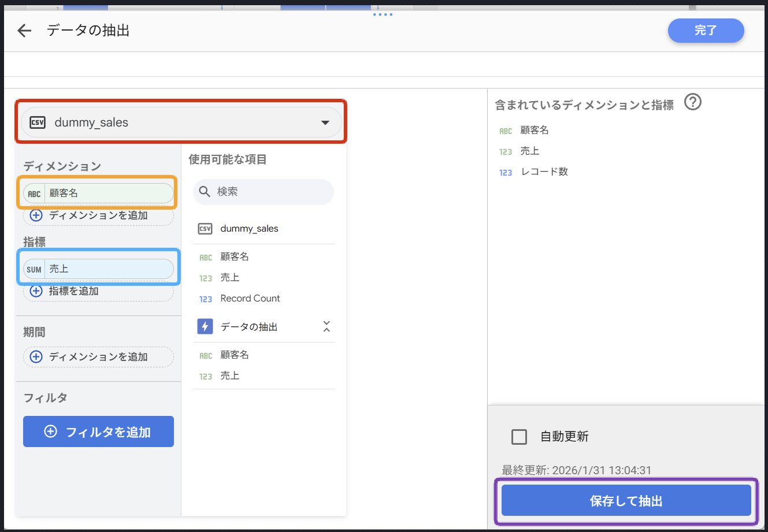
Task: Type in the 検索 field search box
Action: click(272, 192)
